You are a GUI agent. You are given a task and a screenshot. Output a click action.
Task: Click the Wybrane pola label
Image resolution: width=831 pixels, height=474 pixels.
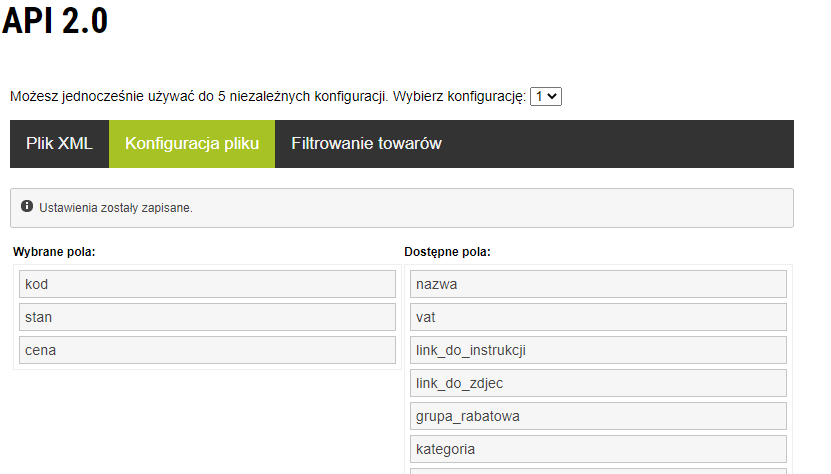[x=54, y=252]
